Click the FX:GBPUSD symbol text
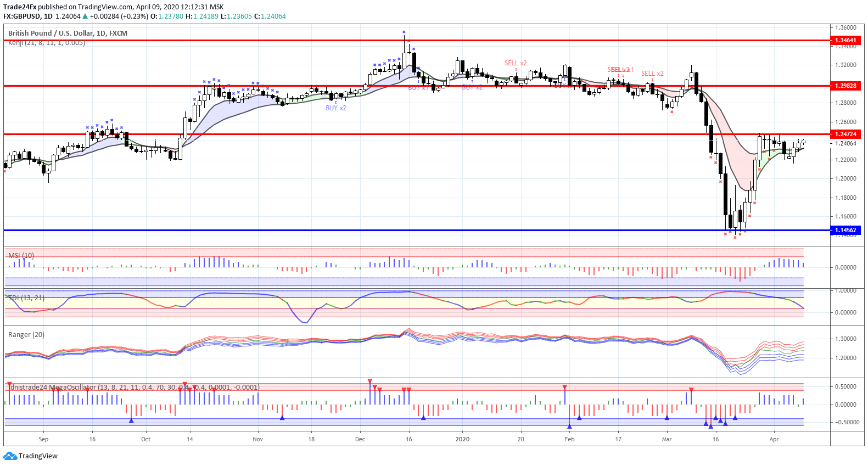Screen dimensions: 868x466 22,16
